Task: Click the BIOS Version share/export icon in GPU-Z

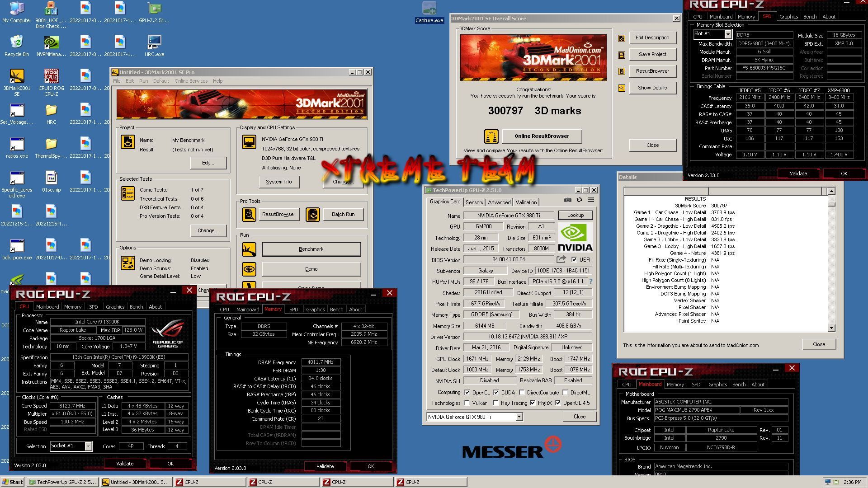Action: coord(561,259)
